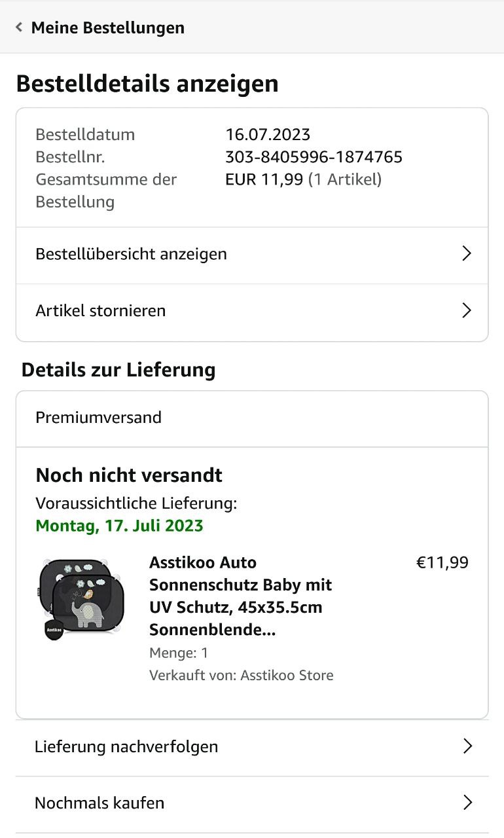Screen dimensions: 504x838
Task: Click the Premiumversand shipping label
Action: pyautogui.click(x=98, y=418)
